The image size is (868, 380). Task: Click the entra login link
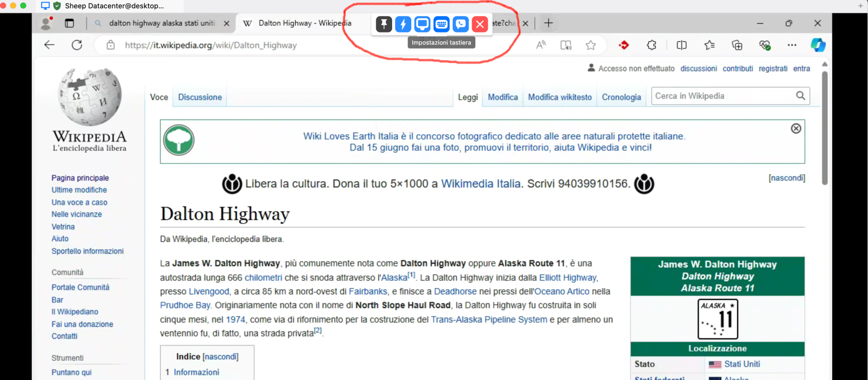pos(801,68)
